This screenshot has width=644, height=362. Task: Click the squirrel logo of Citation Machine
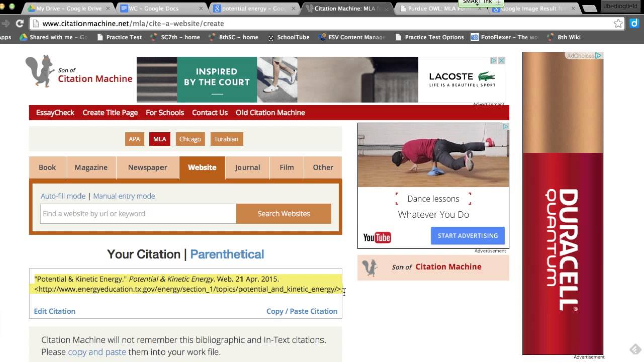40,71
